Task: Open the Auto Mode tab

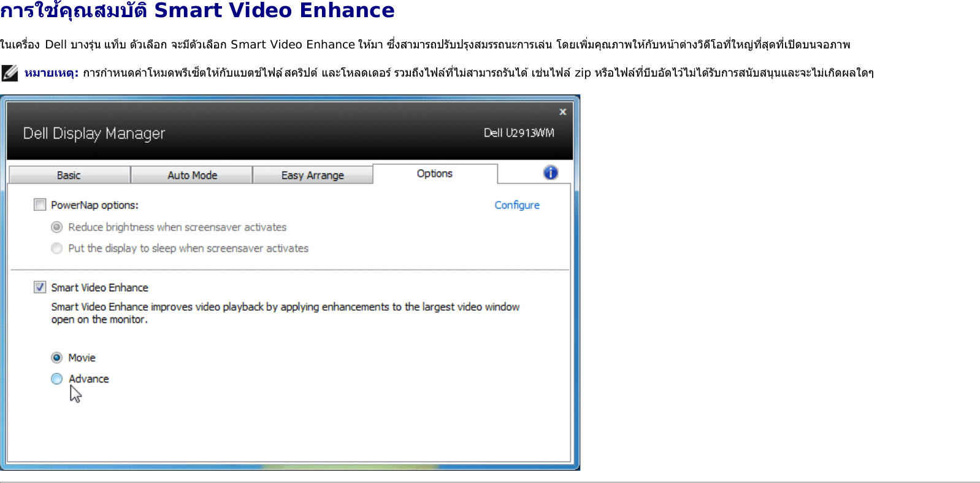Action: 192,175
